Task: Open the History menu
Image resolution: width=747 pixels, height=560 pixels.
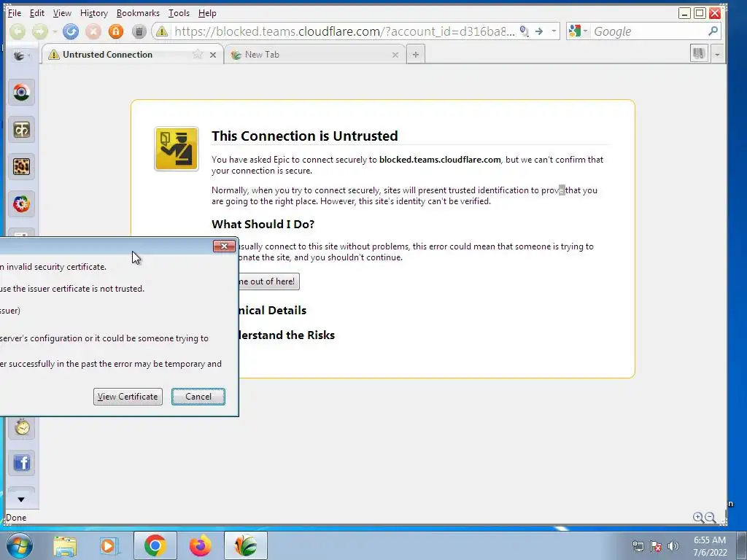Action: click(x=94, y=13)
